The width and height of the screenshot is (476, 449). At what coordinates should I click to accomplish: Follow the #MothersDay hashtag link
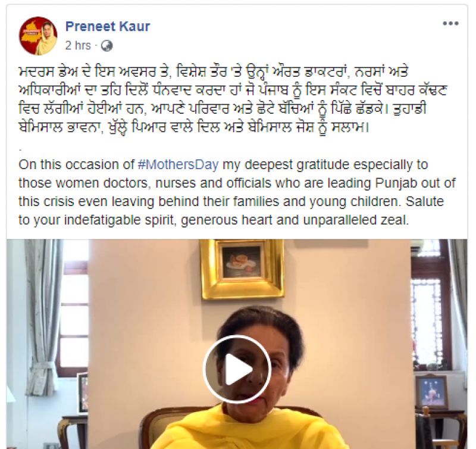tap(178, 165)
